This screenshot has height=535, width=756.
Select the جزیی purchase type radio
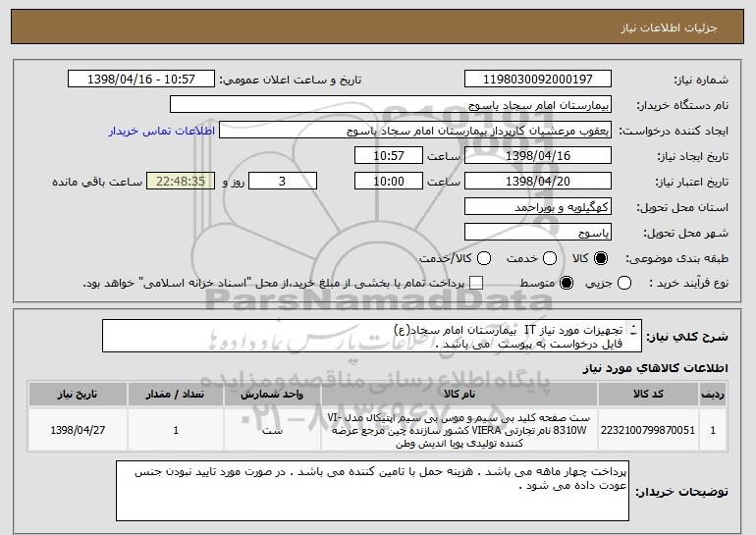click(x=623, y=283)
